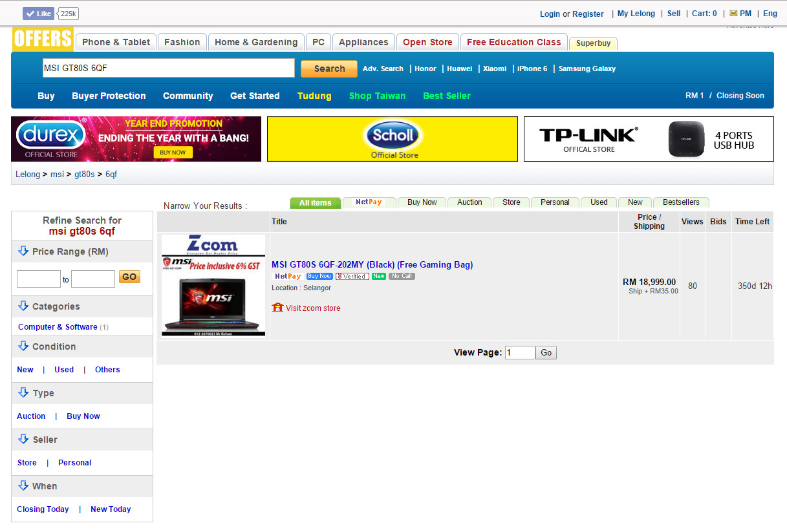
Task: Collapse the When section arrow
Action: pyautogui.click(x=23, y=486)
